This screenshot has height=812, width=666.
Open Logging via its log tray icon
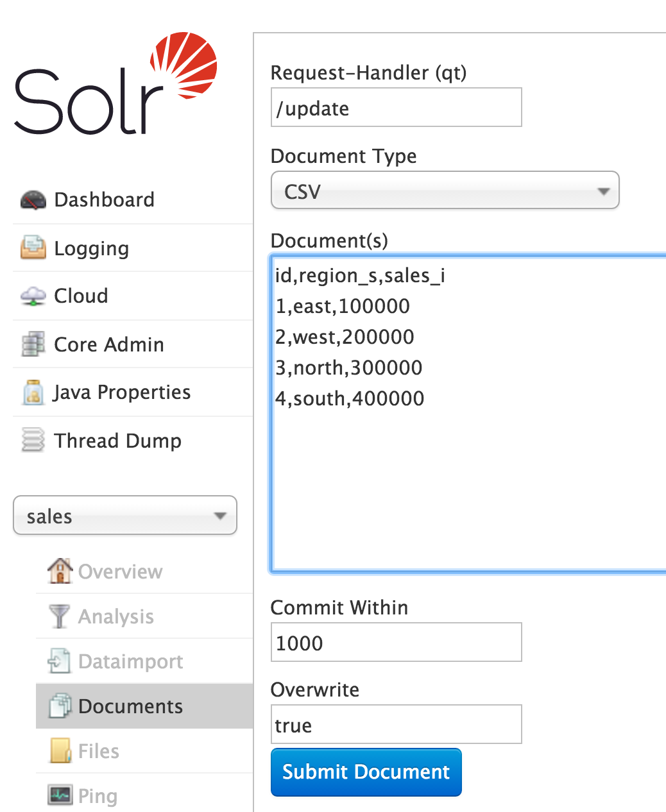point(33,248)
